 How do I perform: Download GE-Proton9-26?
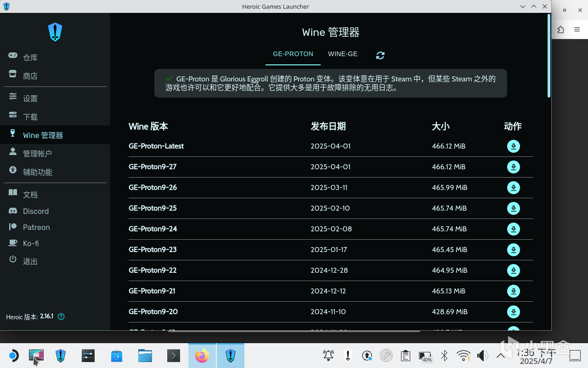click(x=514, y=188)
